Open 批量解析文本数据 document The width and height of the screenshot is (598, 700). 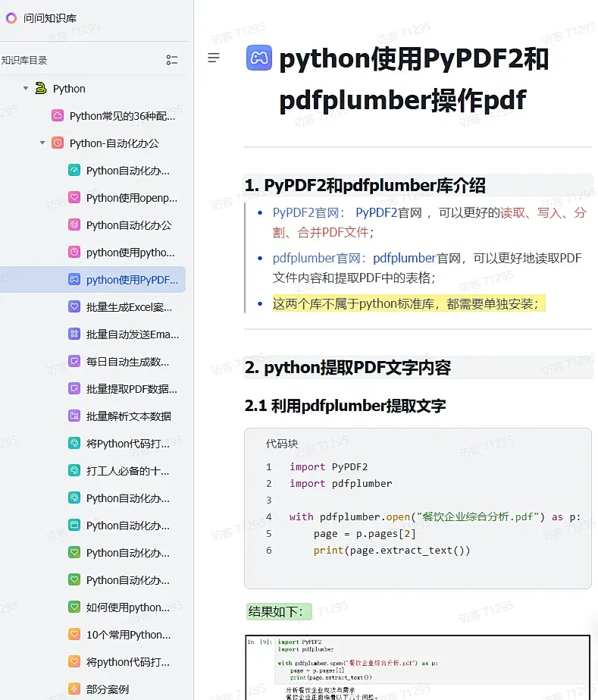coord(129,416)
